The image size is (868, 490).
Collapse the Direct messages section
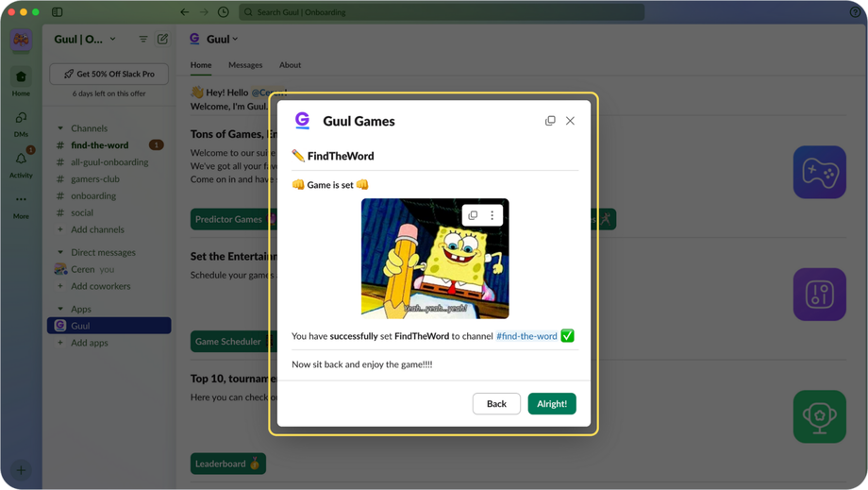[x=60, y=252]
